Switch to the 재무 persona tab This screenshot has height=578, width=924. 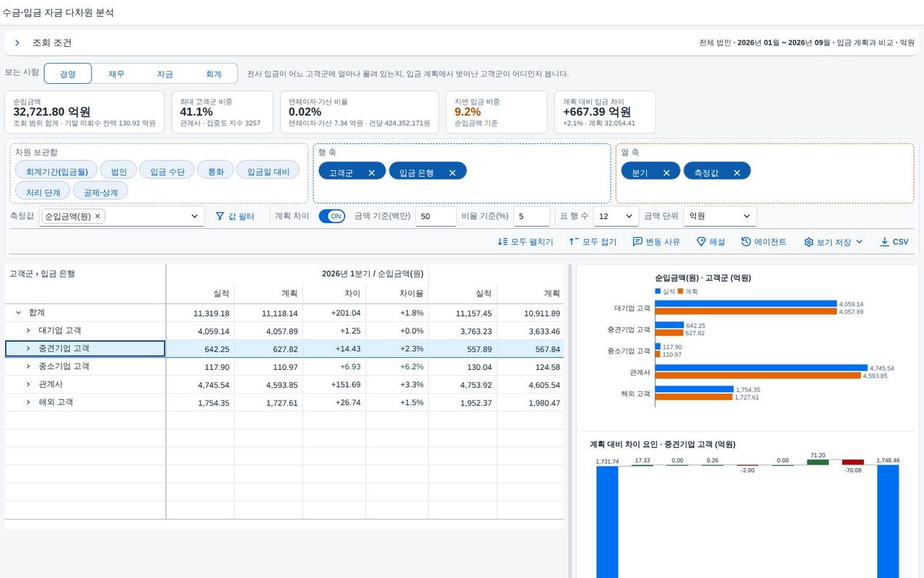[116, 74]
